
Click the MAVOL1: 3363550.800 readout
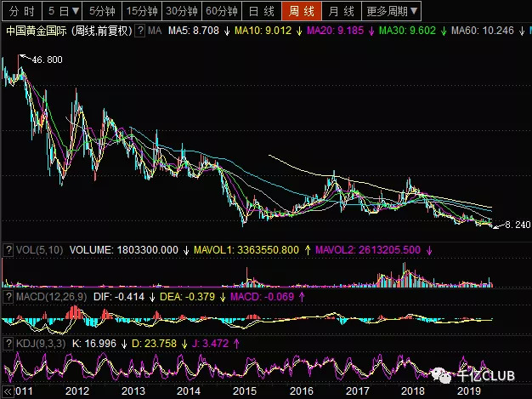[x=246, y=250]
